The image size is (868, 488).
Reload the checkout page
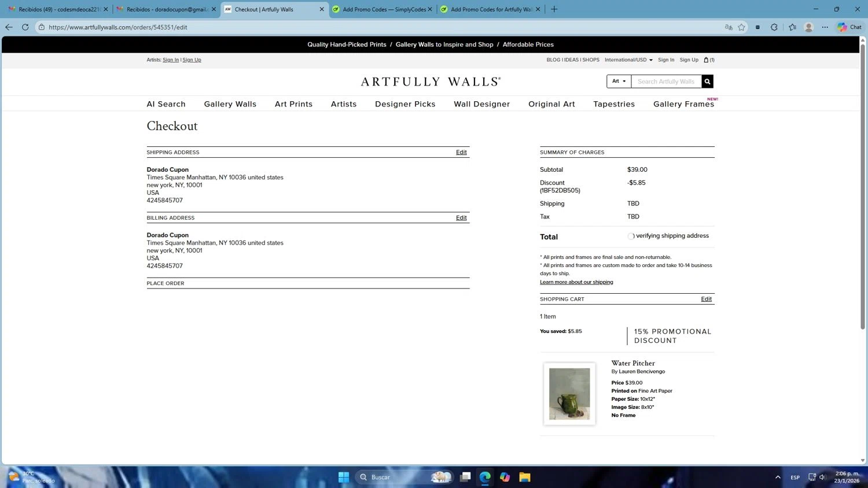tap(25, 27)
